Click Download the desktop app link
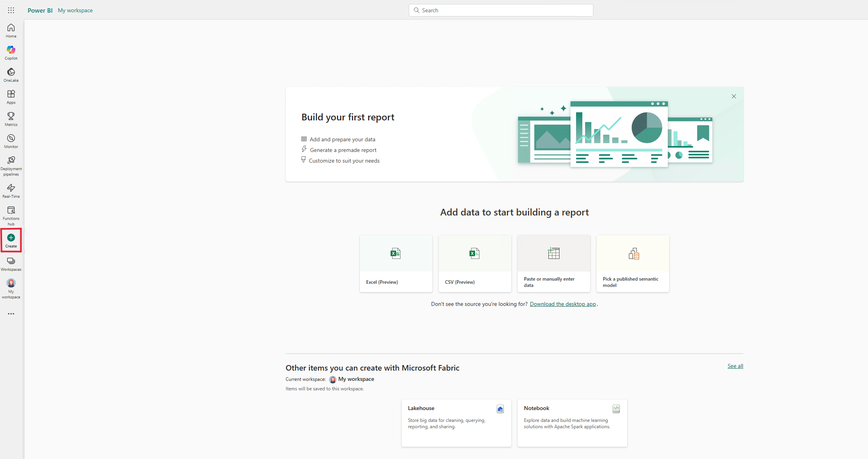 point(563,304)
